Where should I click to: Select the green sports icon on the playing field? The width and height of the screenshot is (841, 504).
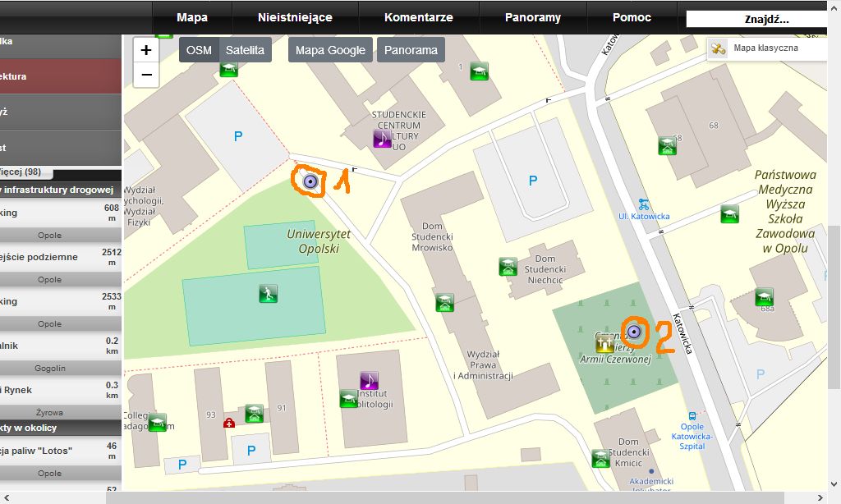pos(269,294)
